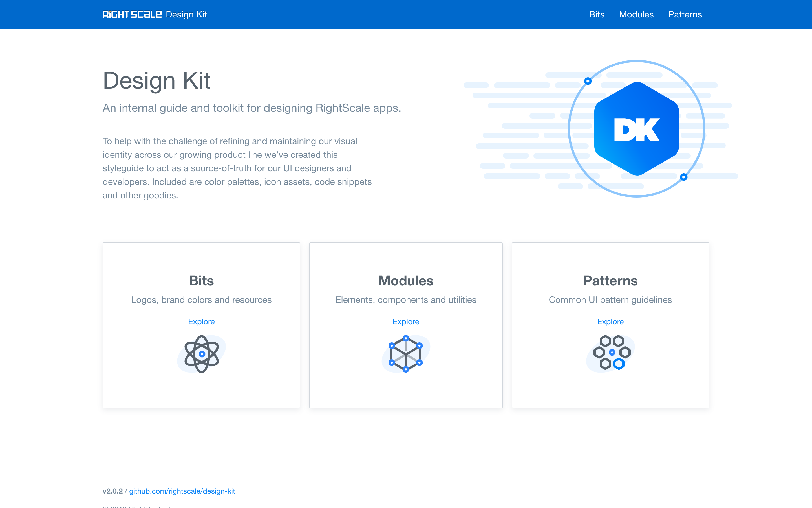The image size is (812, 508).
Task: Open the Bits nav menu item
Action: (597, 14)
